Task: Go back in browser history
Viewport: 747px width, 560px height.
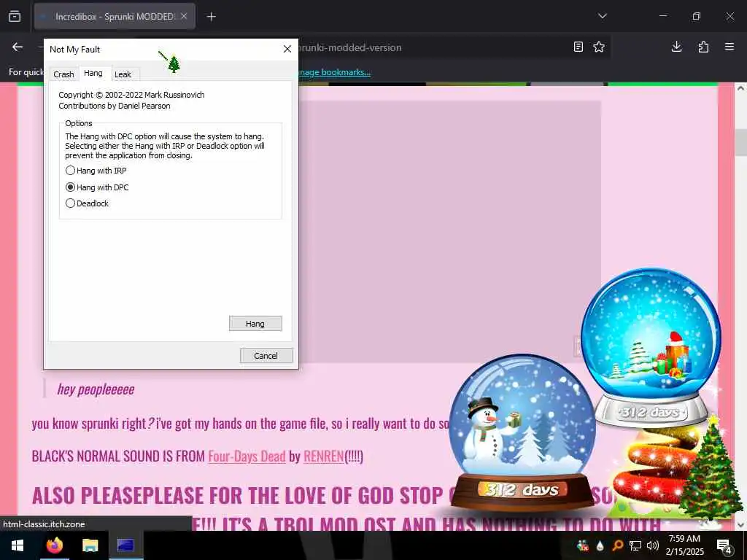Action: [x=18, y=47]
